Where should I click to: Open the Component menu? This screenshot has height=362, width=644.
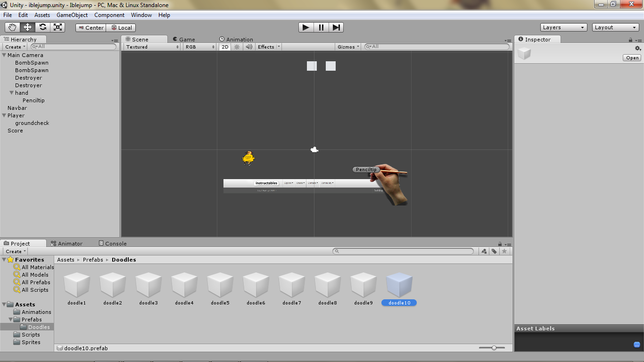(109, 15)
